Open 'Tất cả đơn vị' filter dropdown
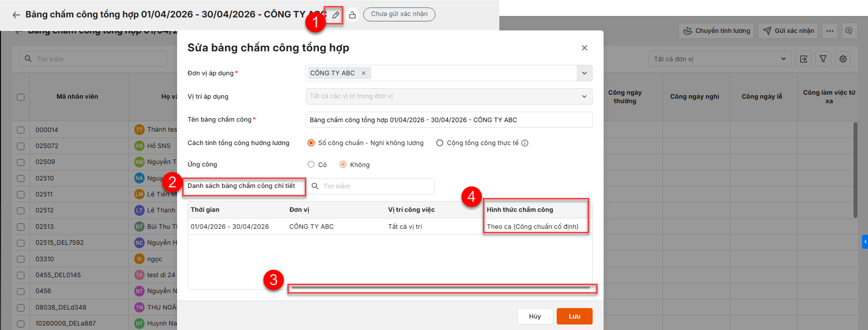This screenshot has width=868, height=330. 719,59
